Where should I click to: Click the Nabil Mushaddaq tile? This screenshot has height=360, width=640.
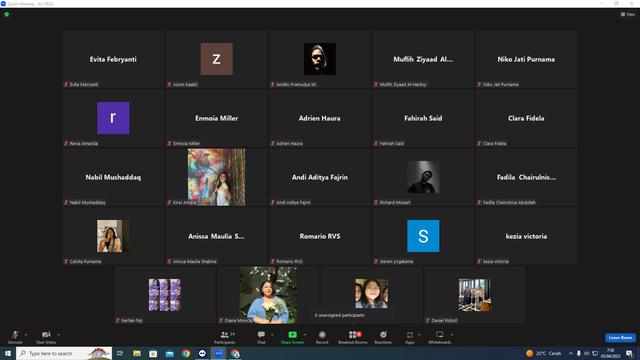113,177
